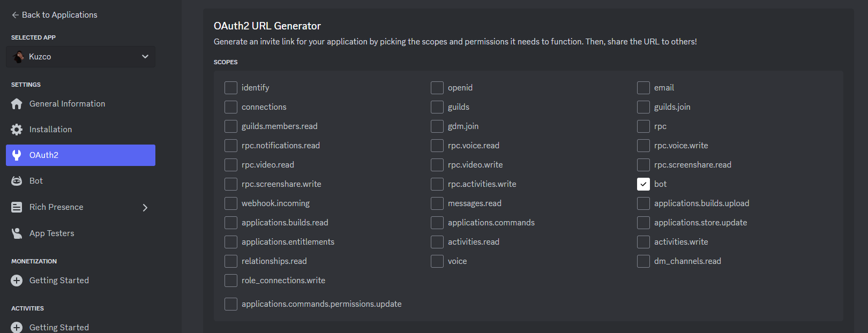Uncheck the bot scope checkbox
This screenshot has height=333, width=868.
(x=643, y=184)
